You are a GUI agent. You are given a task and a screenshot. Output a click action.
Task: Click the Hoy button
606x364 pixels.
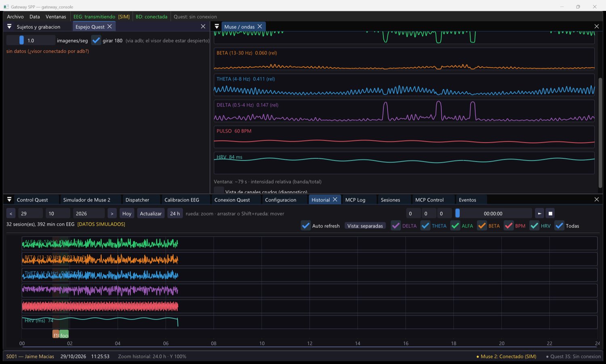tap(127, 213)
